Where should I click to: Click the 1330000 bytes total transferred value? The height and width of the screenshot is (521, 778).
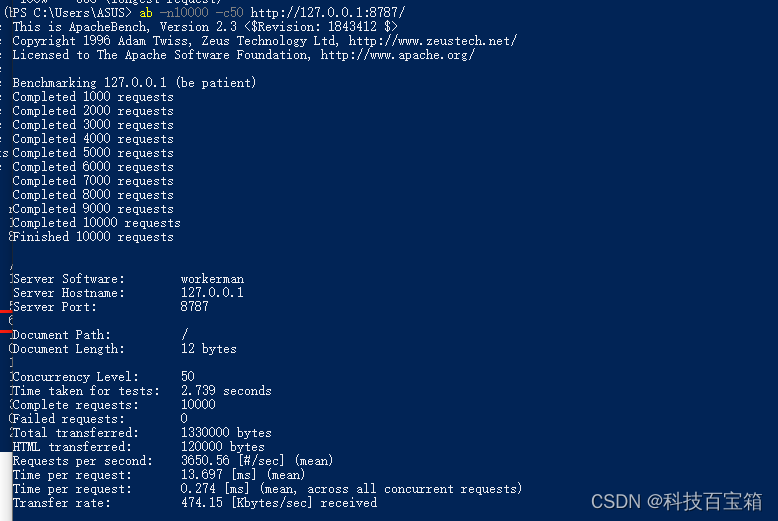point(226,433)
